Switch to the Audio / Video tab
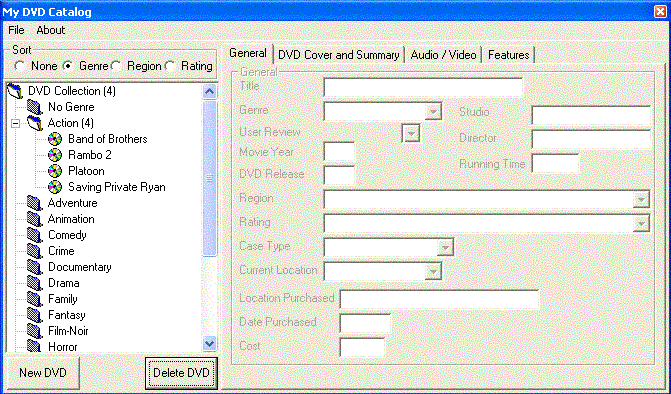The width and height of the screenshot is (671, 394). point(443,55)
